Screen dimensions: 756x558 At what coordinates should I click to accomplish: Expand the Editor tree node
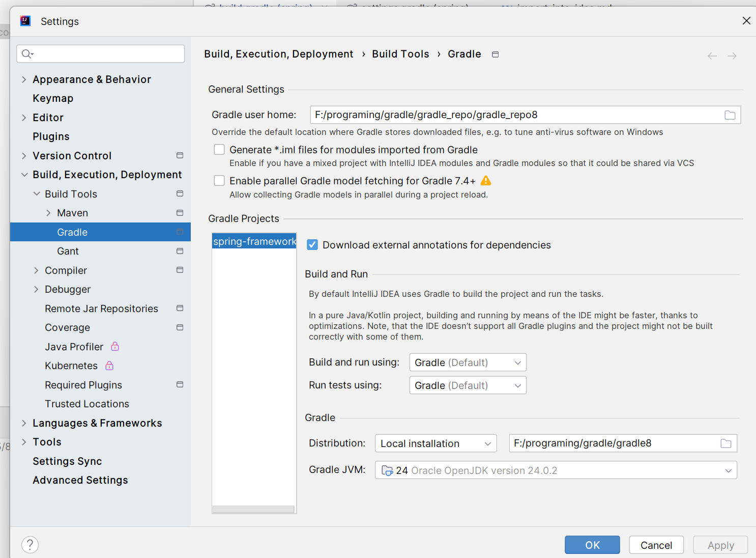pos(24,118)
